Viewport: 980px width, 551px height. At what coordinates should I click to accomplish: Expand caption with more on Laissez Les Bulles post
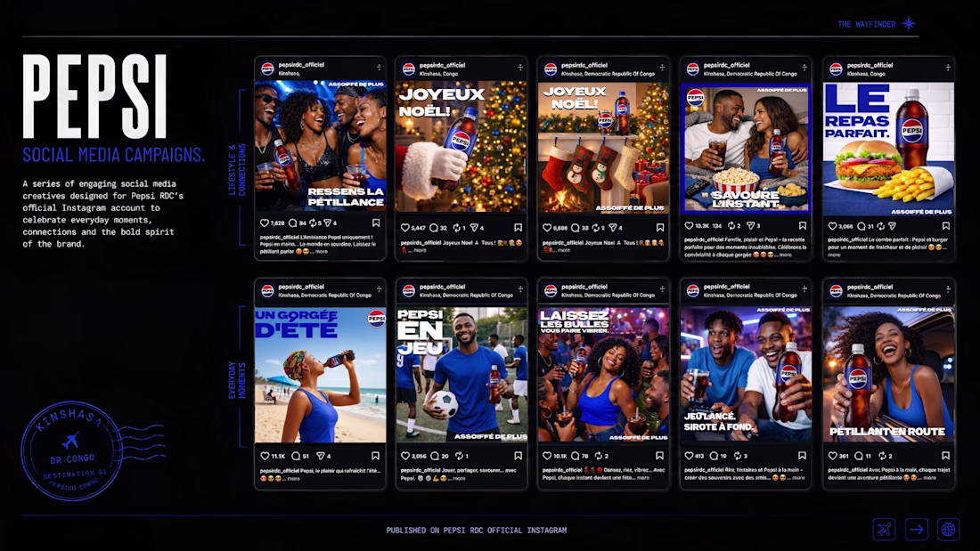pyautogui.click(x=643, y=478)
